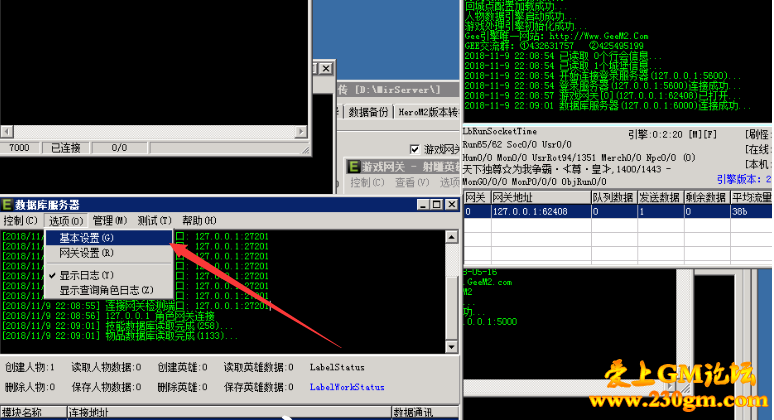Toggle the 游戏网关 checkbox
The image size is (774, 420).
coord(415,149)
